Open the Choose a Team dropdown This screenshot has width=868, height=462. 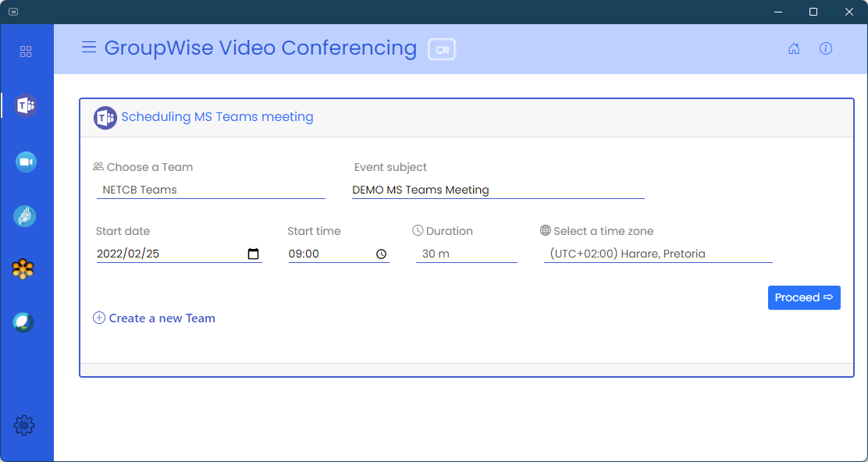211,190
